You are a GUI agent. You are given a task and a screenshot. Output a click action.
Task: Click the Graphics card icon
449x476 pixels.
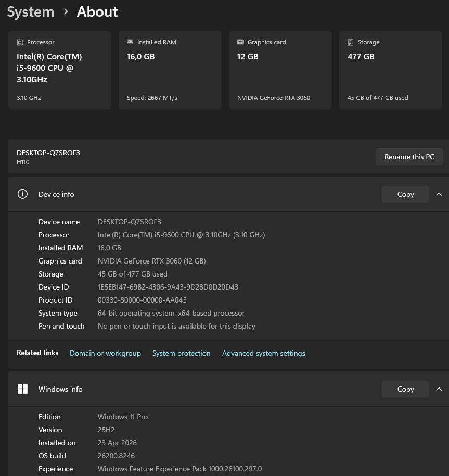click(240, 42)
